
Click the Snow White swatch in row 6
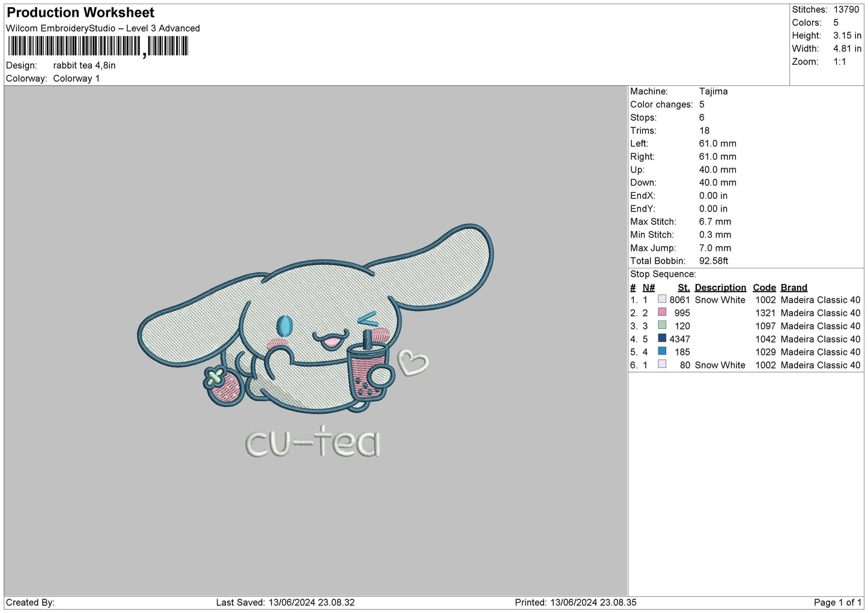coord(662,364)
